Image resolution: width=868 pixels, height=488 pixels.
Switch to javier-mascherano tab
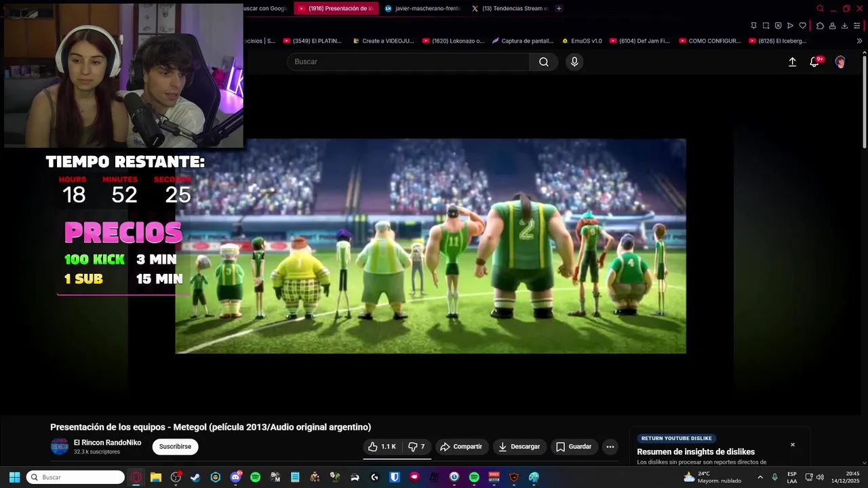click(x=422, y=8)
